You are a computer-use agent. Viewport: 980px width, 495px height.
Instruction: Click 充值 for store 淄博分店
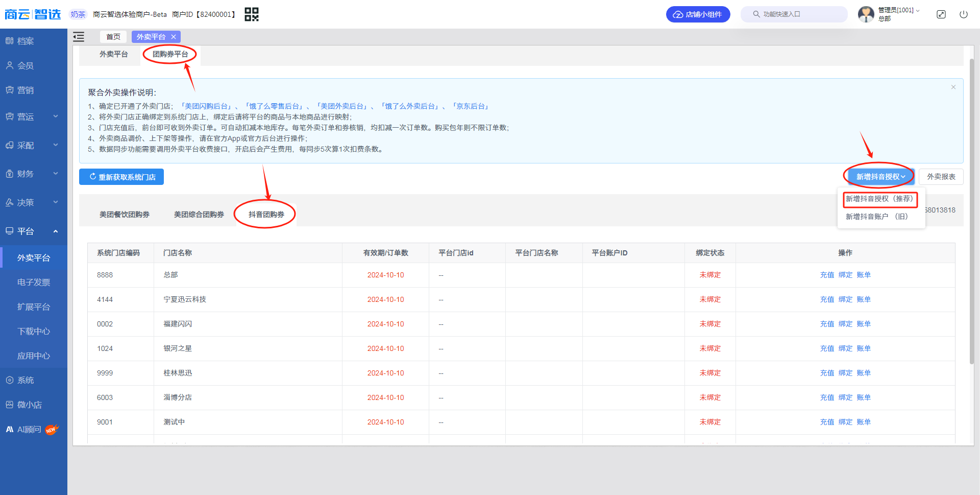(x=827, y=397)
